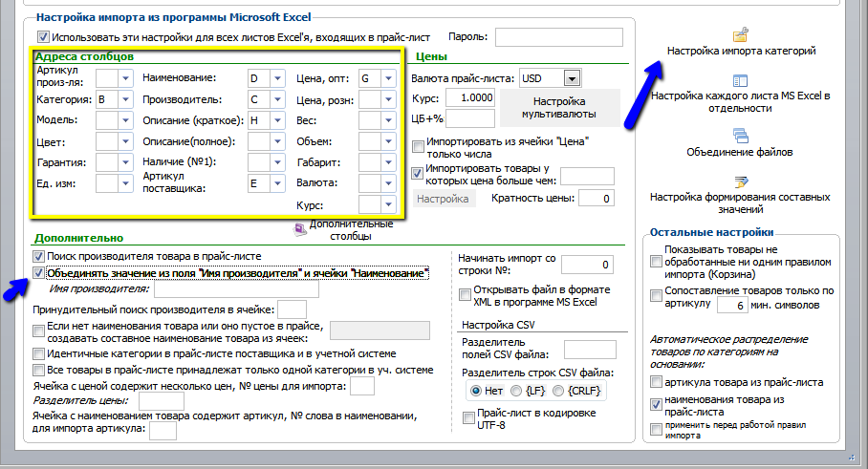The image size is (868, 469).
Task: Click the per-sheet MS Excel settings icon
Action: click(740, 81)
